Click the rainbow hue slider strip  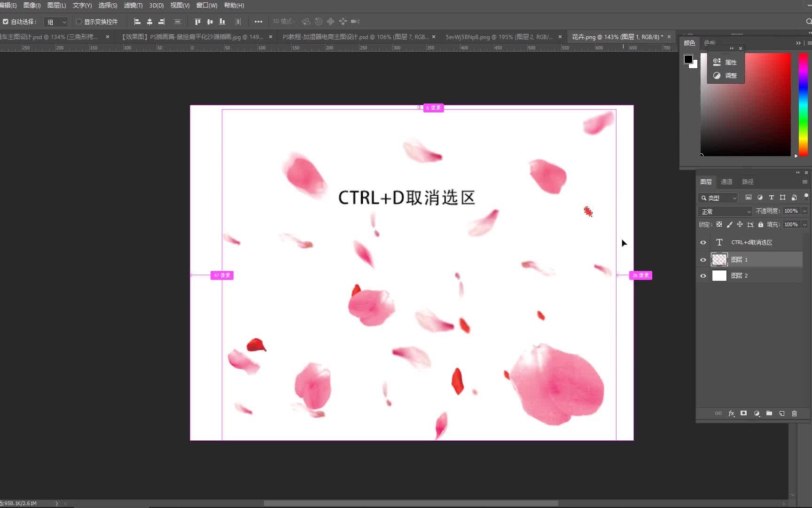803,104
